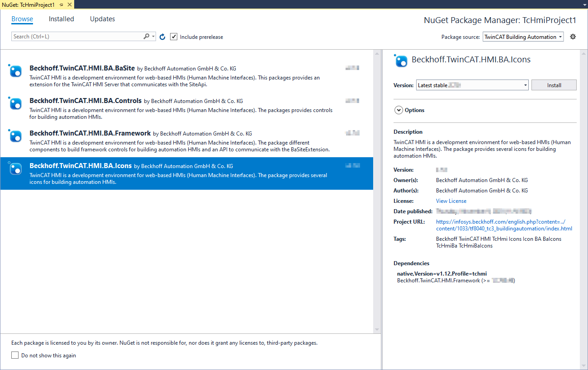The width and height of the screenshot is (588, 370).
Task: Click the package icon in details header
Action: click(401, 61)
